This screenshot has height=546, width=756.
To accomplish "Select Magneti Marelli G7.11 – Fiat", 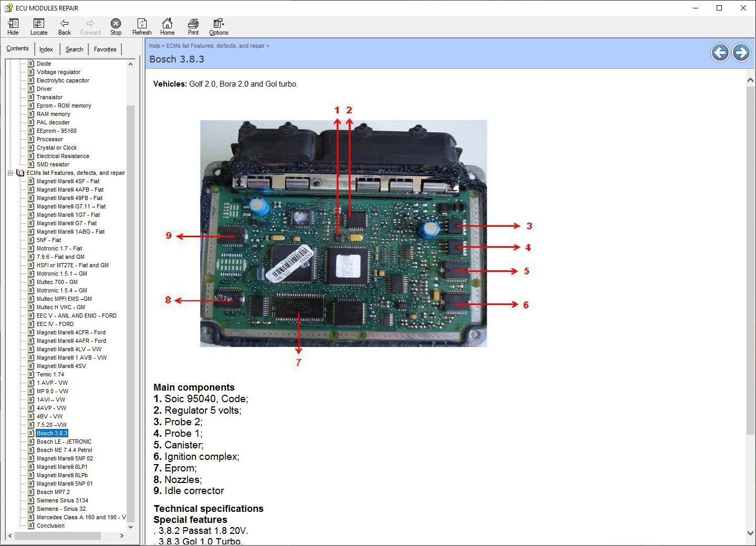I will click(71, 206).
